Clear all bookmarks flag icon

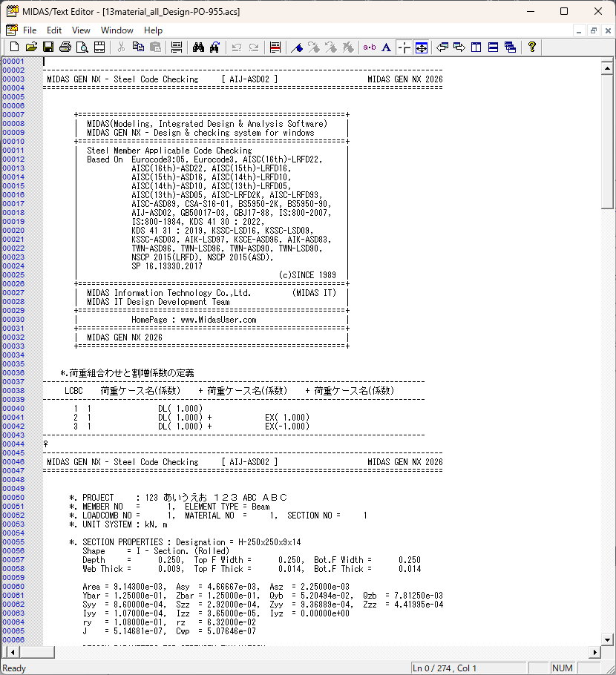point(348,47)
